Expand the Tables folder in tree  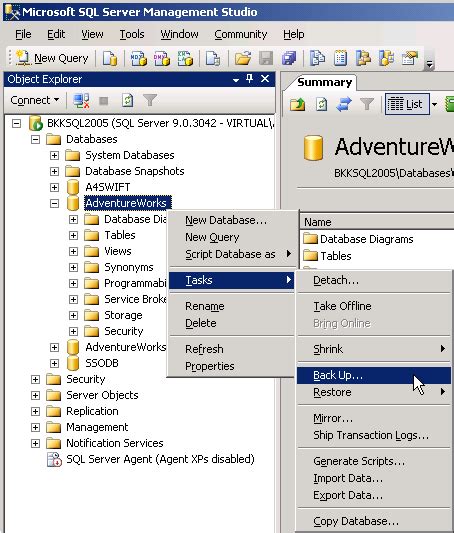pos(73,235)
